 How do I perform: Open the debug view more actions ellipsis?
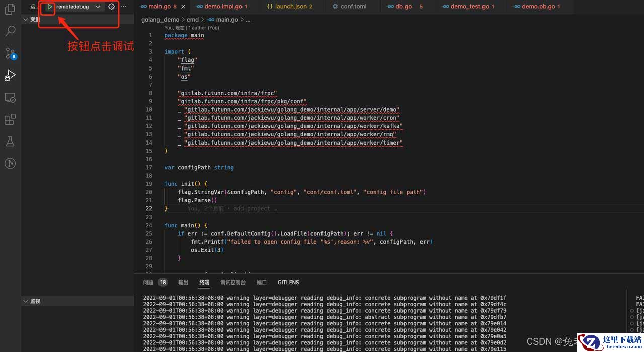124,7
